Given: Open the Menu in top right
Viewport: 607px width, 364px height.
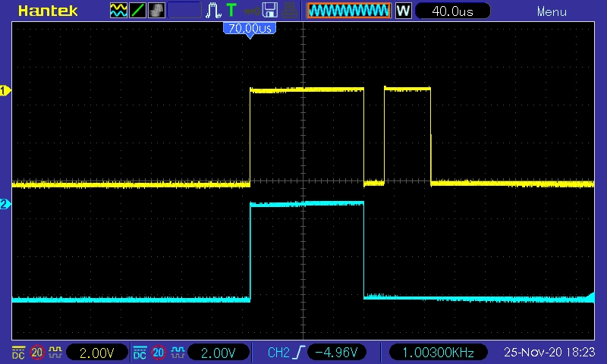Looking at the screenshot, I should [552, 11].
